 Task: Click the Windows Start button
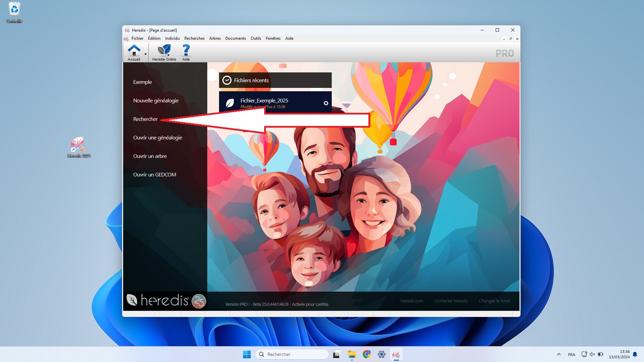(247, 354)
